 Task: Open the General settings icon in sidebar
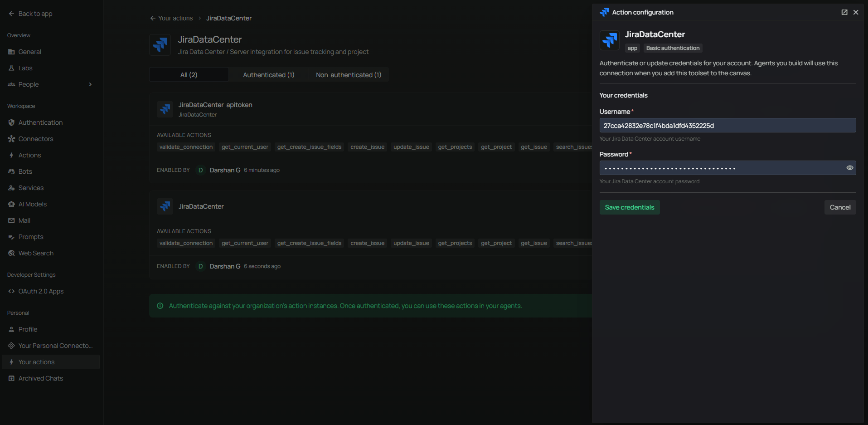coord(11,52)
